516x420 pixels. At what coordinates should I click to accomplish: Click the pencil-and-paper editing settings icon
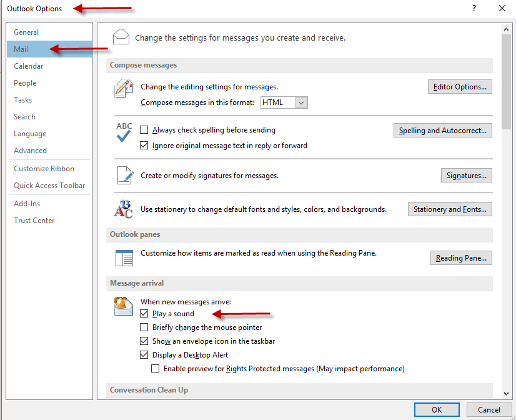click(124, 88)
